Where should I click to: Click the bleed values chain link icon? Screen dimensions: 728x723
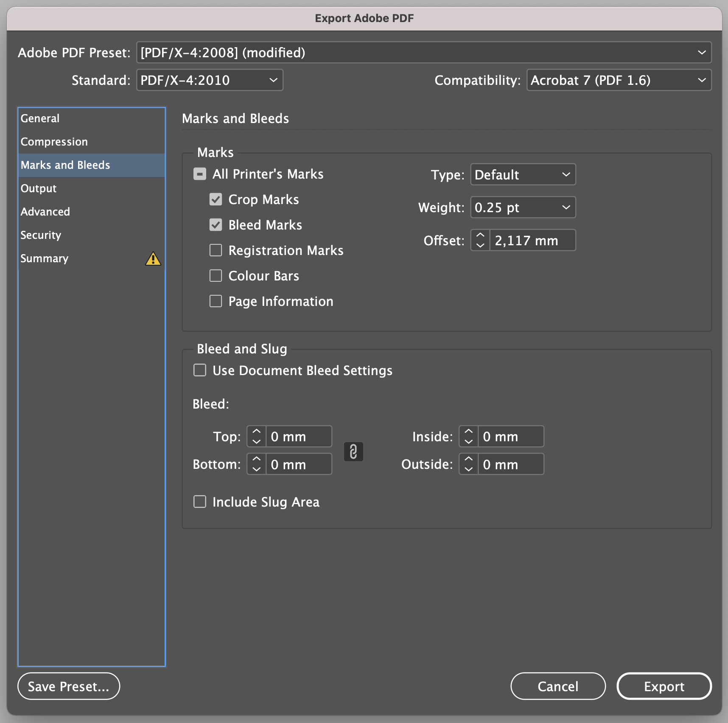[x=353, y=451]
